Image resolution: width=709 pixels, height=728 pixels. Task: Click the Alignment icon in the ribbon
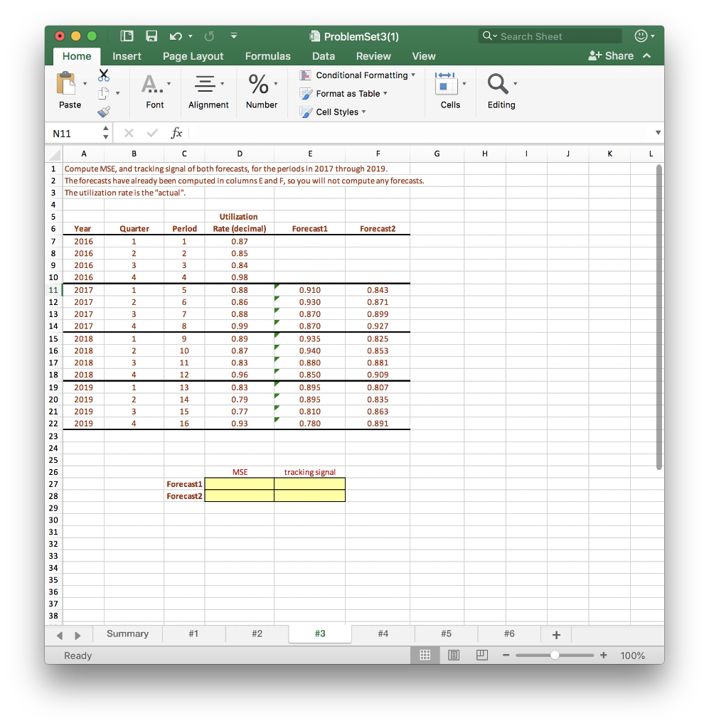(205, 85)
